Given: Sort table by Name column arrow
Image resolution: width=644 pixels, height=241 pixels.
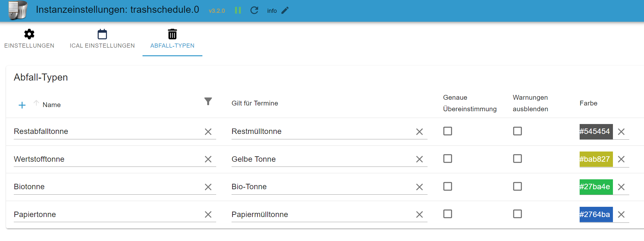Looking at the screenshot, I should pos(36,103).
